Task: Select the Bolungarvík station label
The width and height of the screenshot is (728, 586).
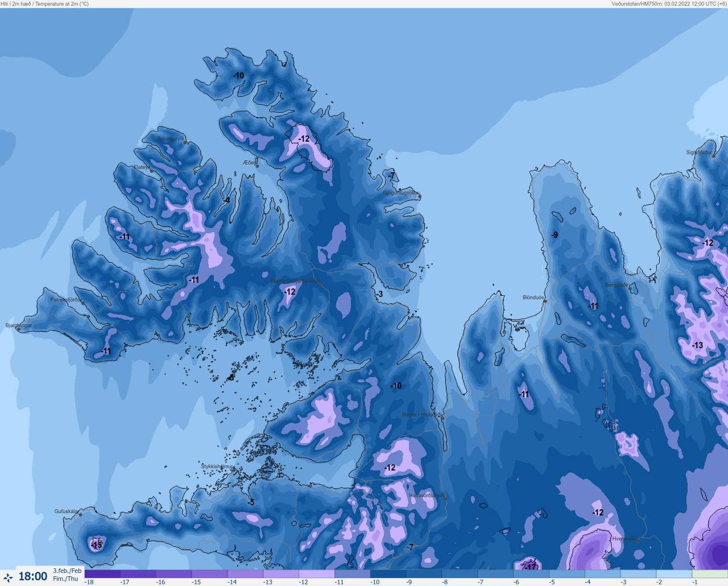Action: (x=171, y=139)
